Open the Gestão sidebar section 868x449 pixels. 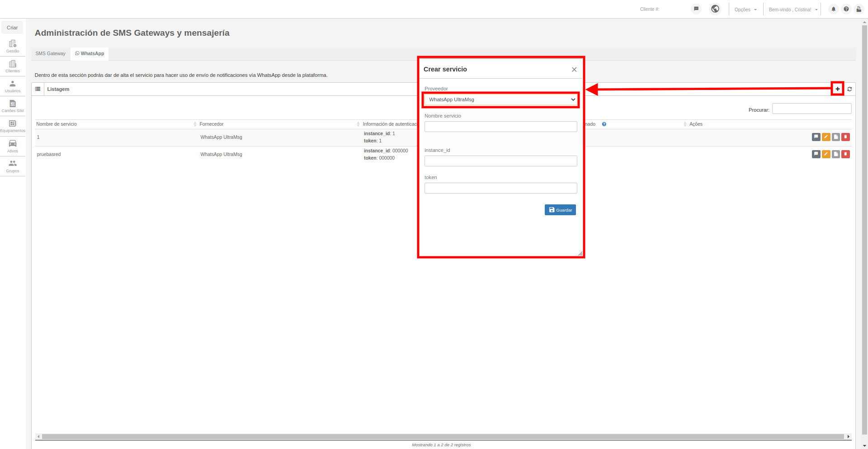tap(13, 46)
